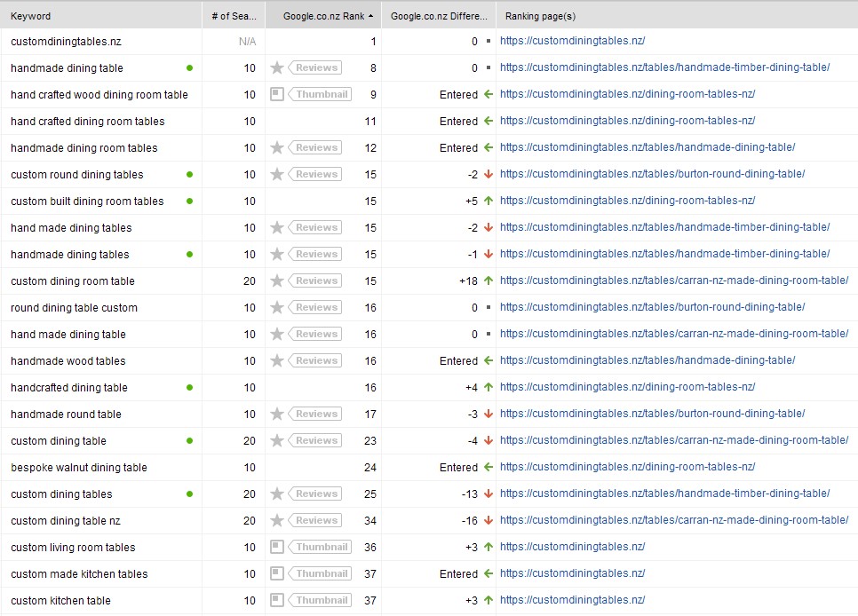Select the keyword custom made kitchen tables
Image resolution: width=858 pixels, height=616 pixels.
click(79, 574)
